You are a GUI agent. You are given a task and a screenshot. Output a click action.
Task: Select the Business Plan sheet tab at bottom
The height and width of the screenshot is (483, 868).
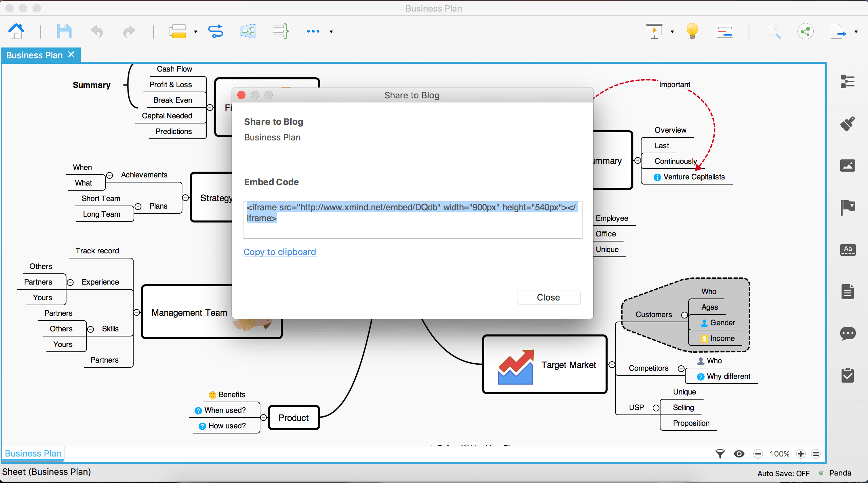tap(33, 453)
